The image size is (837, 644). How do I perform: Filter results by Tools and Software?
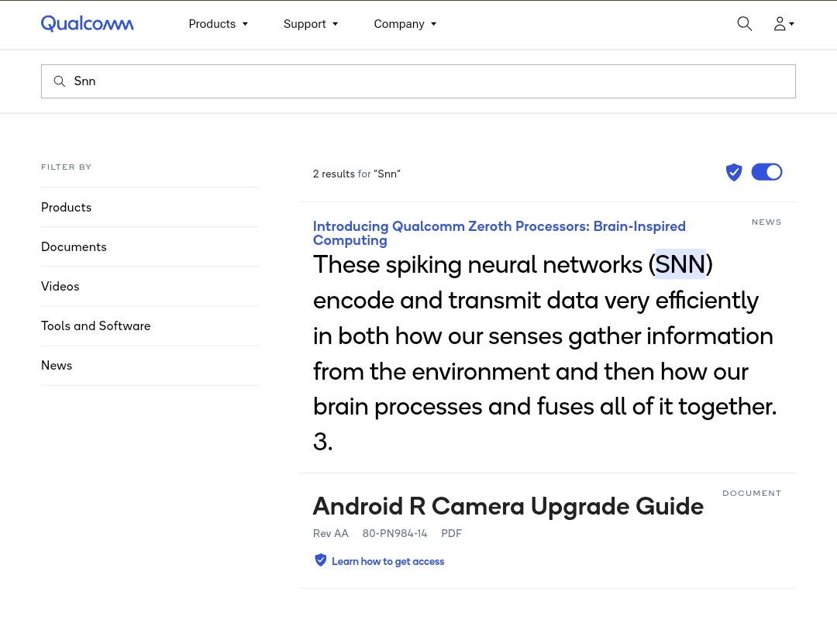[x=150, y=325]
